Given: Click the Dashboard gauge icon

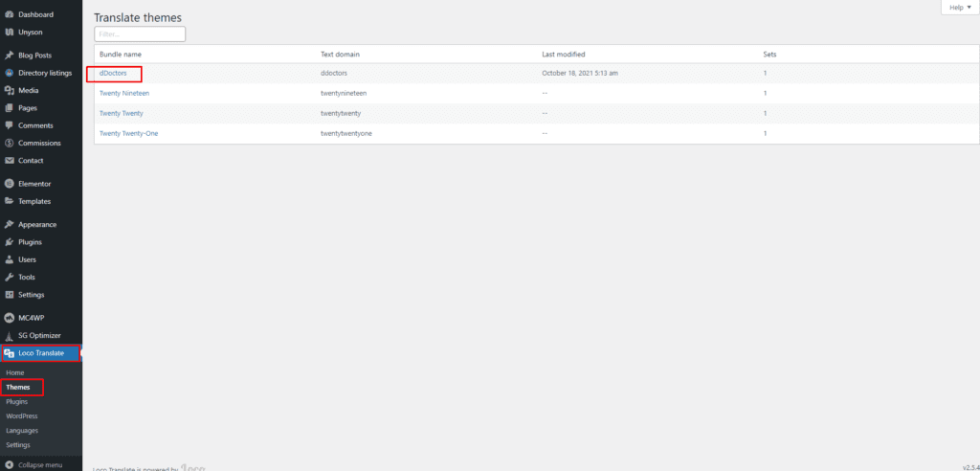Looking at the screenshot, I should pos(9,14).
